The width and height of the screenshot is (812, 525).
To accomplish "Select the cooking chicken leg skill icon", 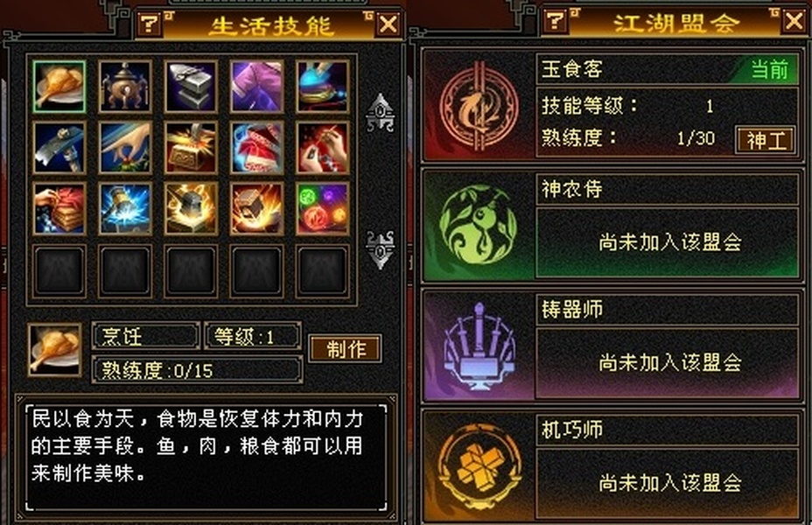I will click(x=59, y=87).
